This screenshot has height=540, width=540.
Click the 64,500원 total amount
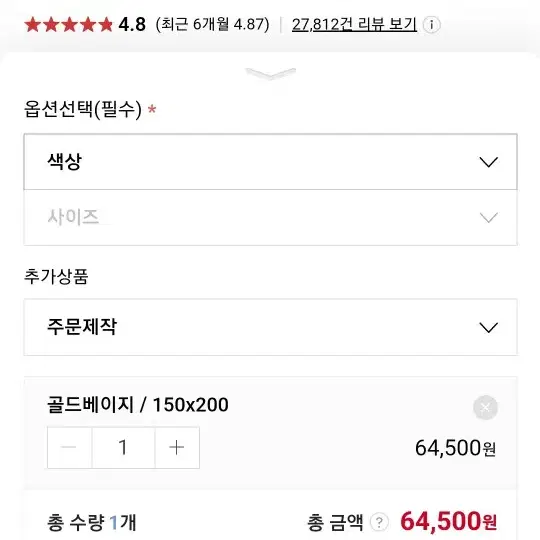click(x=448, y=521)
